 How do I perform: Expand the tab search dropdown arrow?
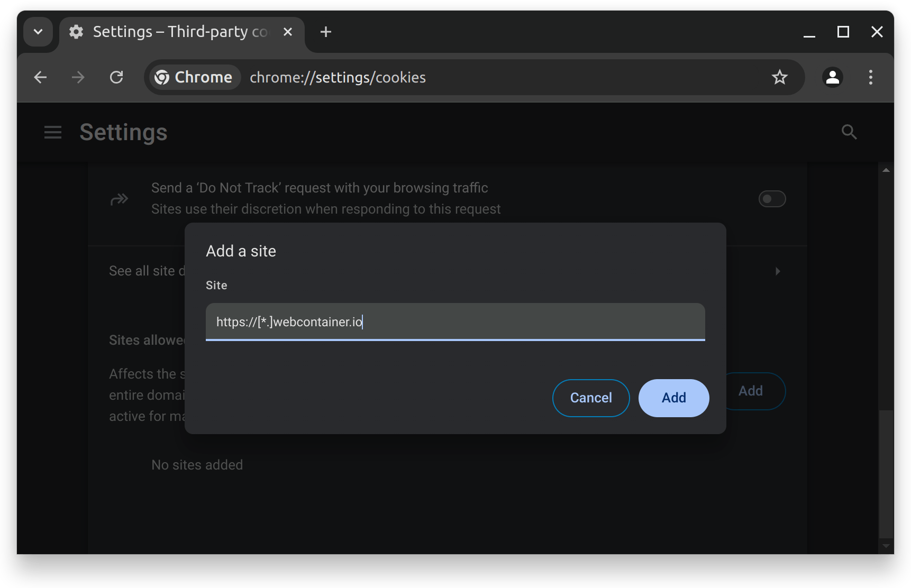tap(38, 32)
